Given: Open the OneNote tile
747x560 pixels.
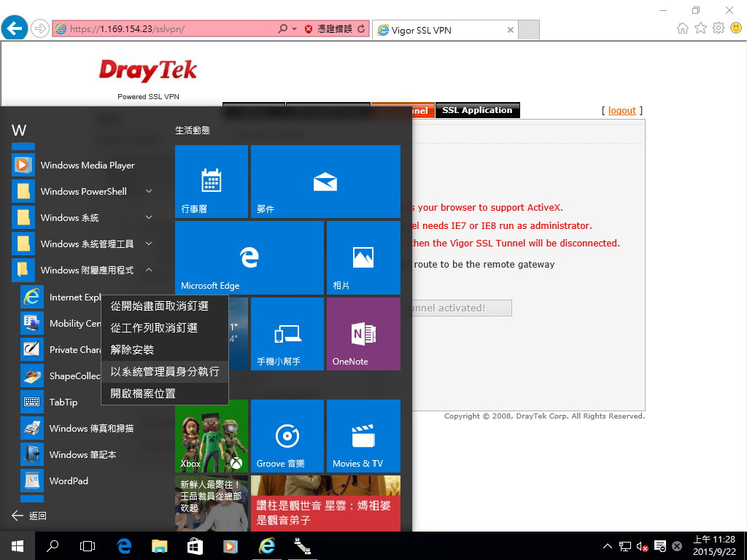Looking at the screenshot, I should point(363,334).
